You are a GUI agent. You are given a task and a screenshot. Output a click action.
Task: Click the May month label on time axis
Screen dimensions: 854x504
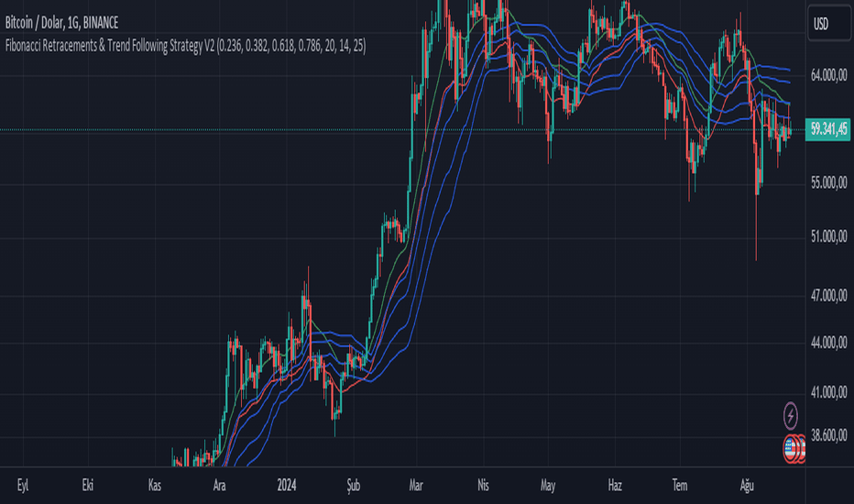[548, 486]
